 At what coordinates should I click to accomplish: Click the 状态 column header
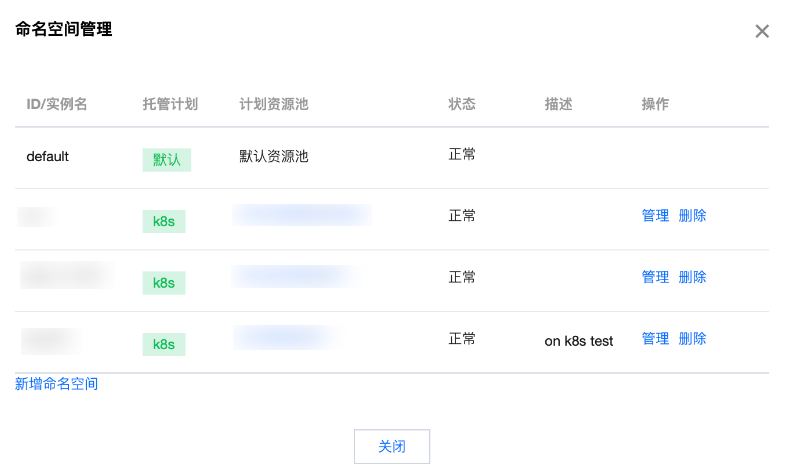coord(462,104)
